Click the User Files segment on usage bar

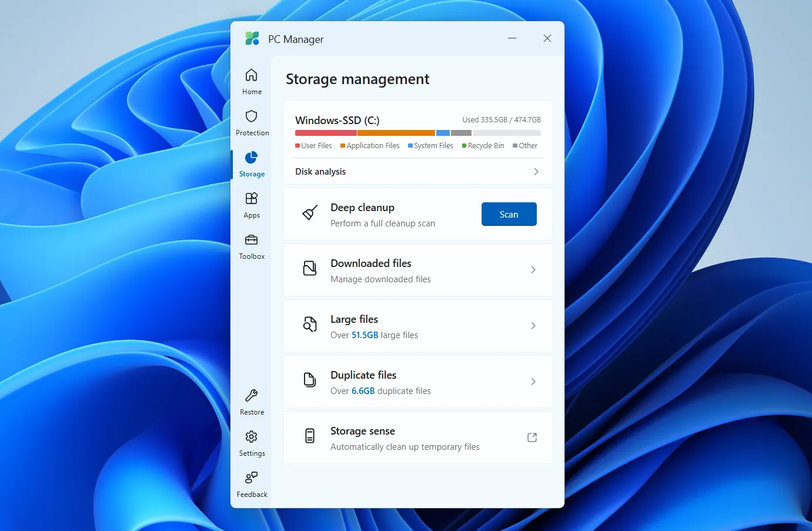(325, 133)
